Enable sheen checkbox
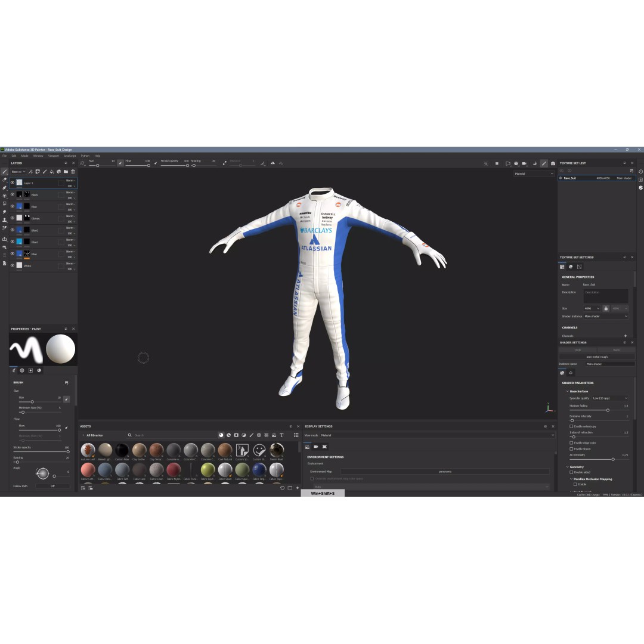644x644 pixels. 571,449
